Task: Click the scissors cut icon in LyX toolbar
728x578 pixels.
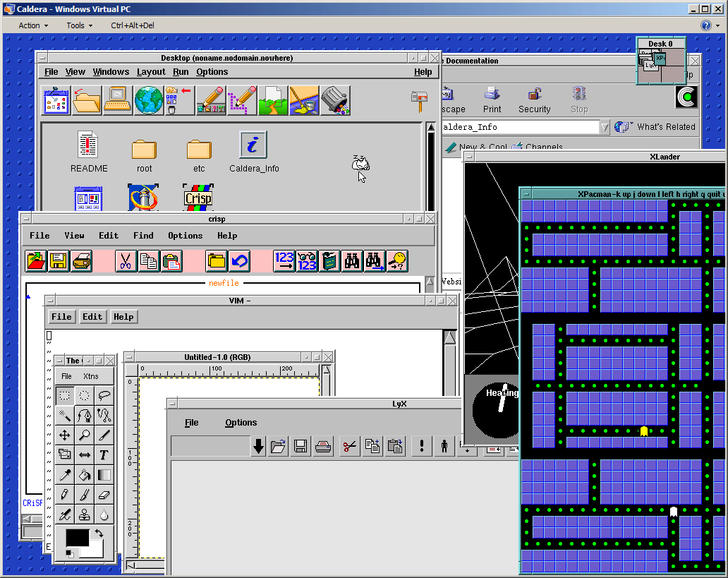Action: [x=350, y=447]
